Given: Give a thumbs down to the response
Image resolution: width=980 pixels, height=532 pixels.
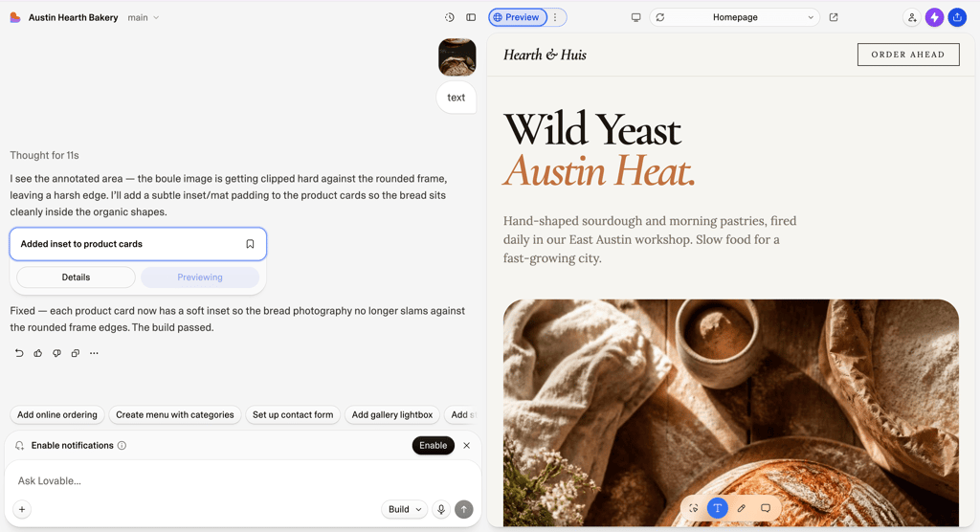Looking at the screenshot, I should (x=56, y=353).
